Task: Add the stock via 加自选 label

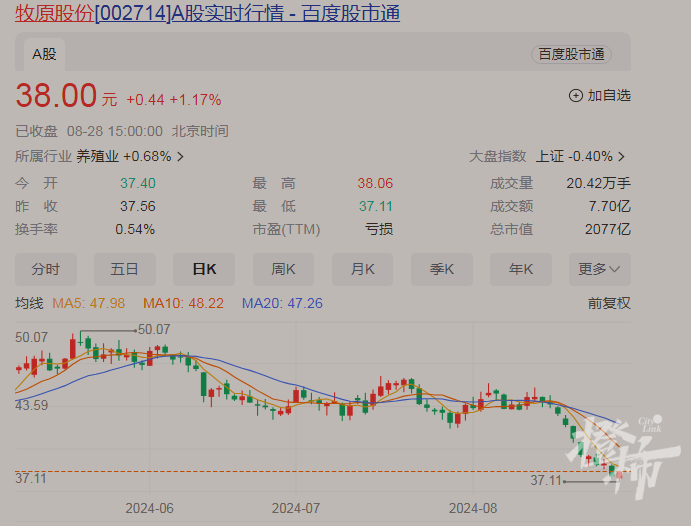Action: coord(609,96)
